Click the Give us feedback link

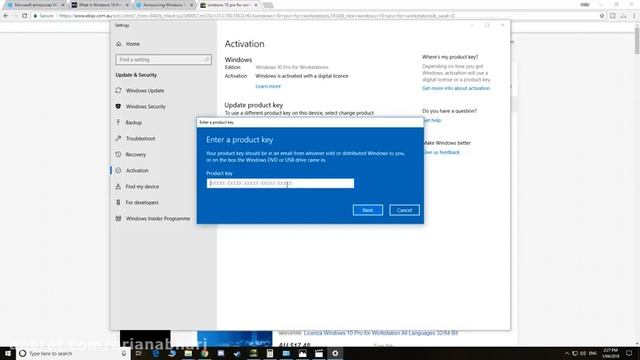[442, 152]
